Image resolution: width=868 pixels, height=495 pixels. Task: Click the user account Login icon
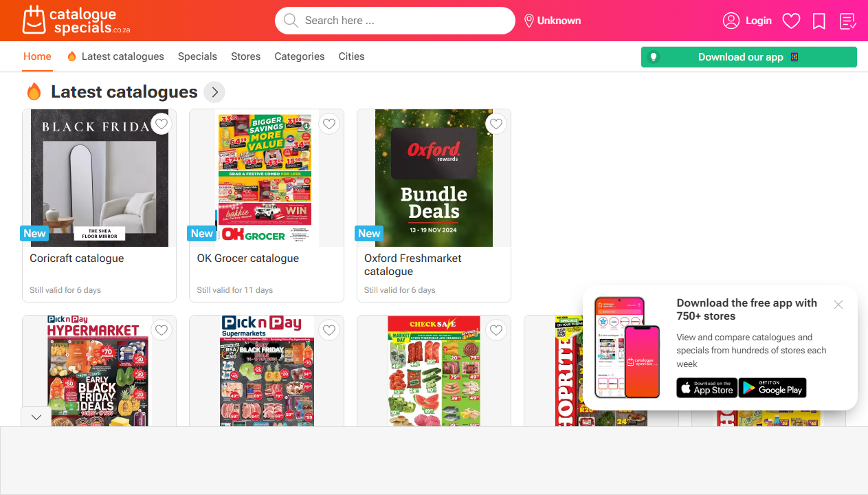point(731,21)
